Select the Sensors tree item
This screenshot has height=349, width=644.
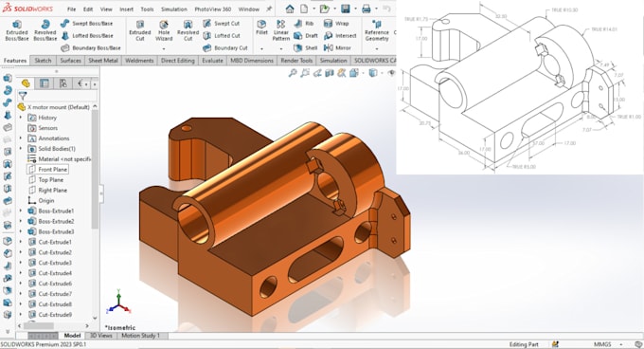coord(43,128)
